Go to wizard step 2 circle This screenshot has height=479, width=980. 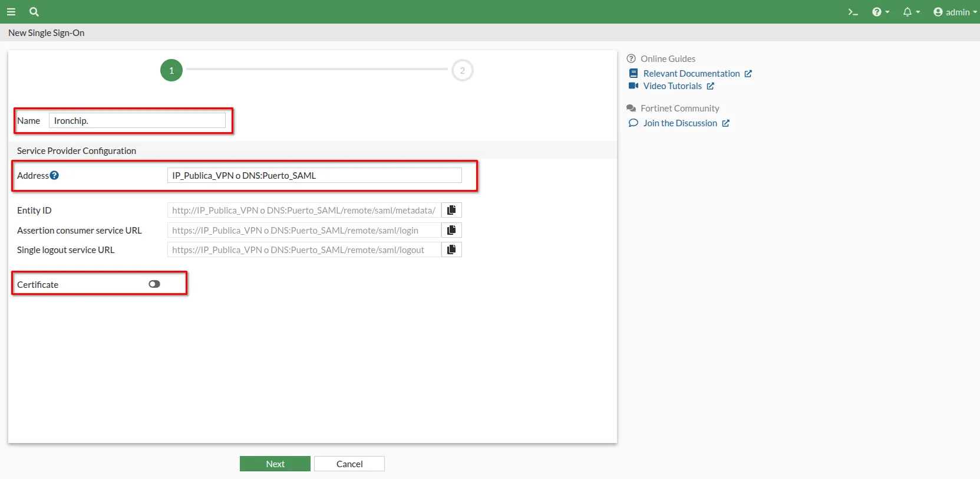tap(463, 70)
